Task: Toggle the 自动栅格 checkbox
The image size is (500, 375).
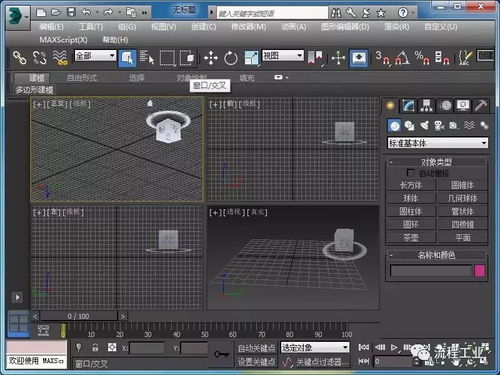Action: [x=411, y=173]
